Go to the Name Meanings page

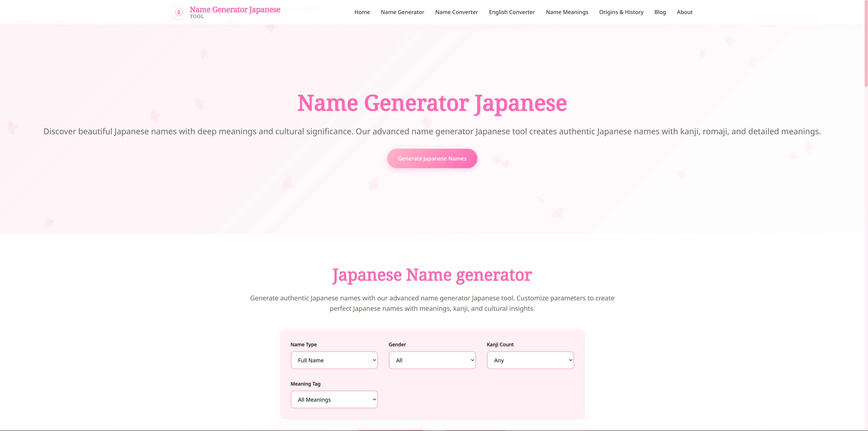click(x=567, y=12)
